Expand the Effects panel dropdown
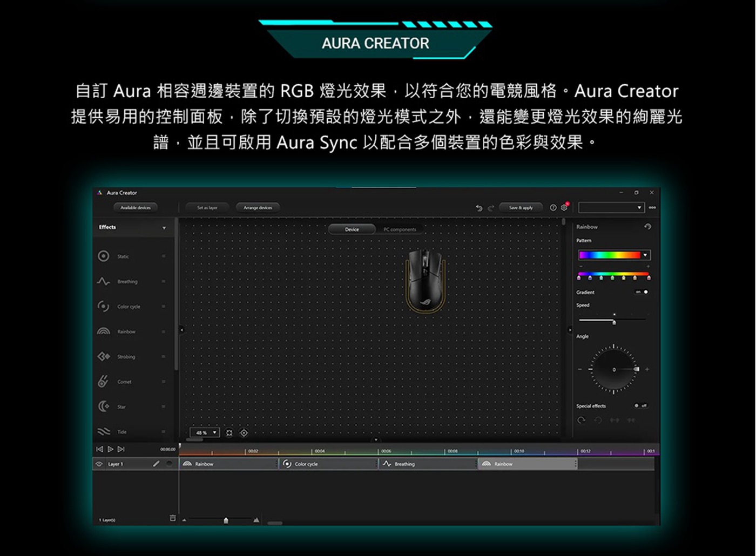The height and width of the screenshot is (556, 756). tap(164, 228)
